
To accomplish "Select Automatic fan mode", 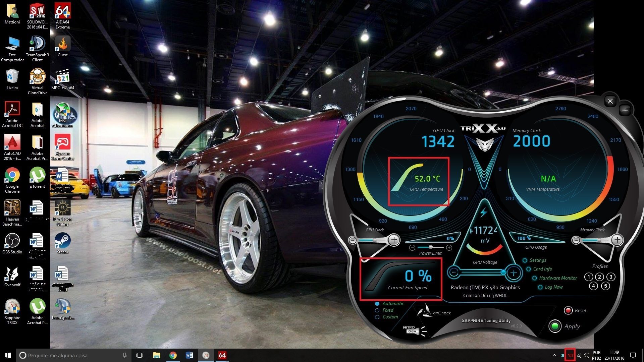I will [x=389, y=304].
